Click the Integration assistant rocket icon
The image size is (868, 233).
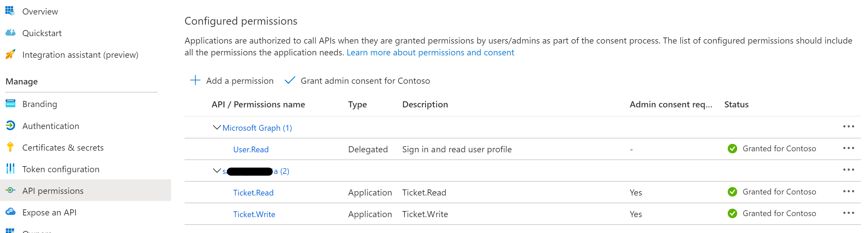pos(10,54)
